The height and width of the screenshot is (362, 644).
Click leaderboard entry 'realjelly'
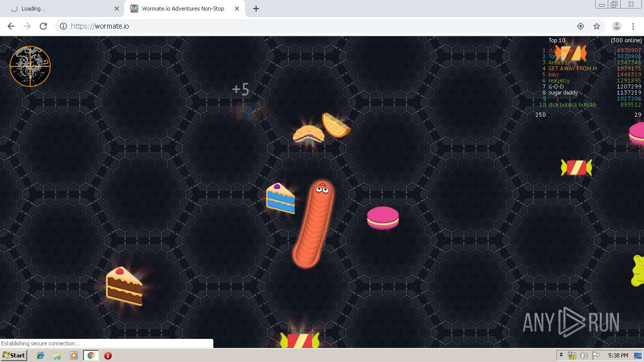(559, 80)
